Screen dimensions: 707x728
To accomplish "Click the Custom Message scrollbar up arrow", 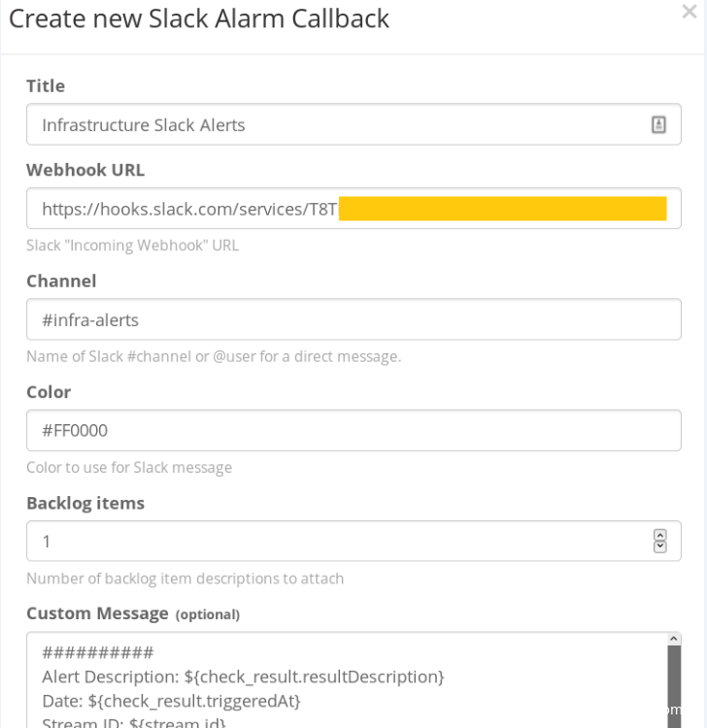I will pos(675,639).
